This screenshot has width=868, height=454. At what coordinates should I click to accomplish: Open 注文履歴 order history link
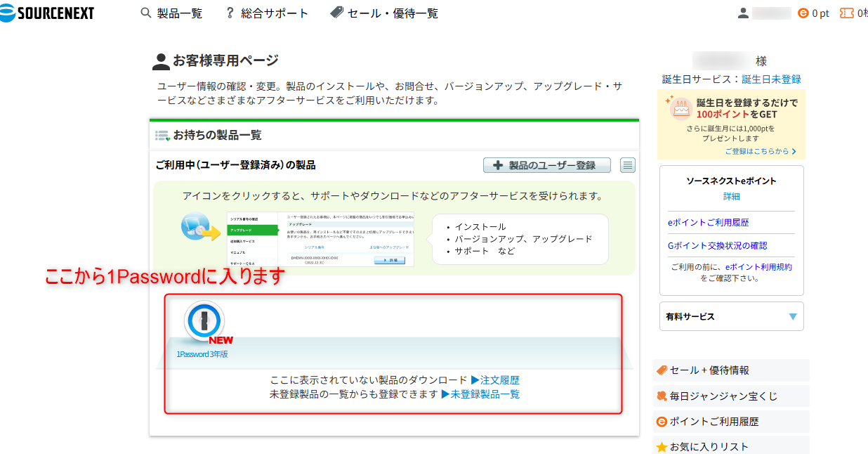click(495, 380)
